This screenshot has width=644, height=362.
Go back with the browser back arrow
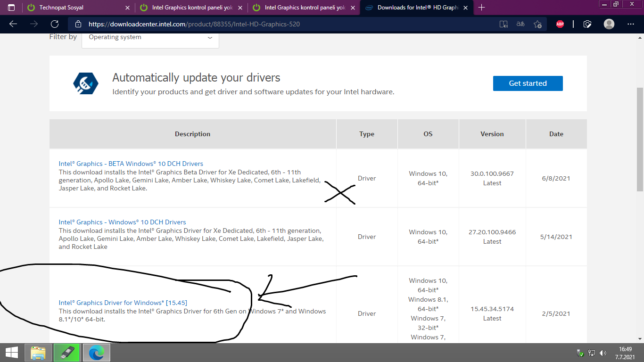(13, 24)
